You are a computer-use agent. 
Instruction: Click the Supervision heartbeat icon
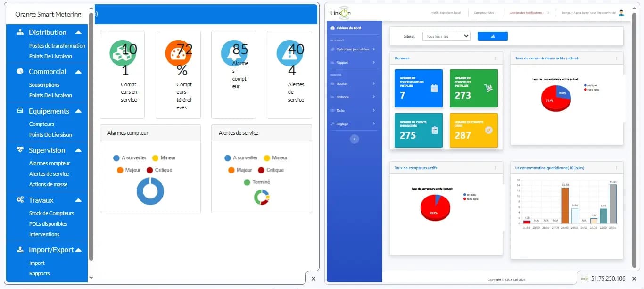point(20,150)
